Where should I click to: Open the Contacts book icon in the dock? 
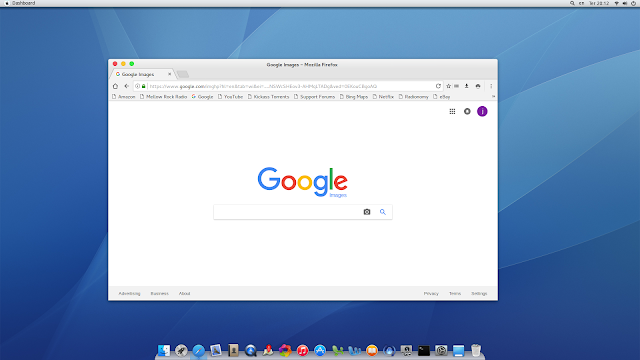233,350
